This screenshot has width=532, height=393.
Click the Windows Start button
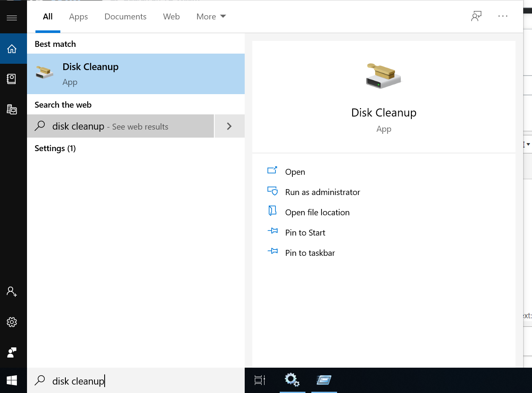pyautogui.click(x=12, y=381)
